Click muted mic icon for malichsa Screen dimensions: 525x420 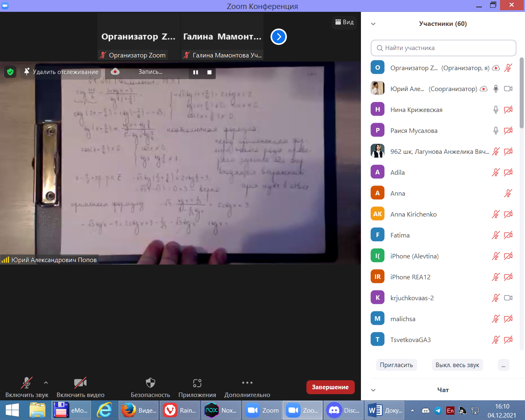tap(496, 319)
